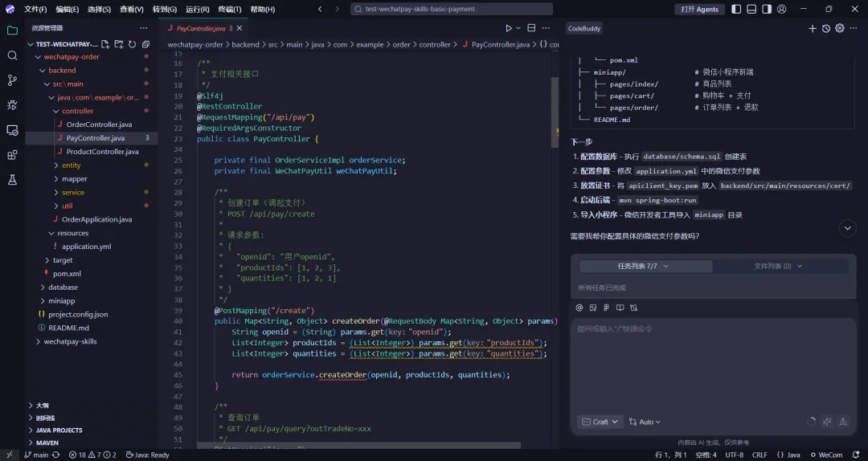Open pom.xml in the tree
Image resolution: width=868 pixels, height=461 pixels.
[67, 274]
